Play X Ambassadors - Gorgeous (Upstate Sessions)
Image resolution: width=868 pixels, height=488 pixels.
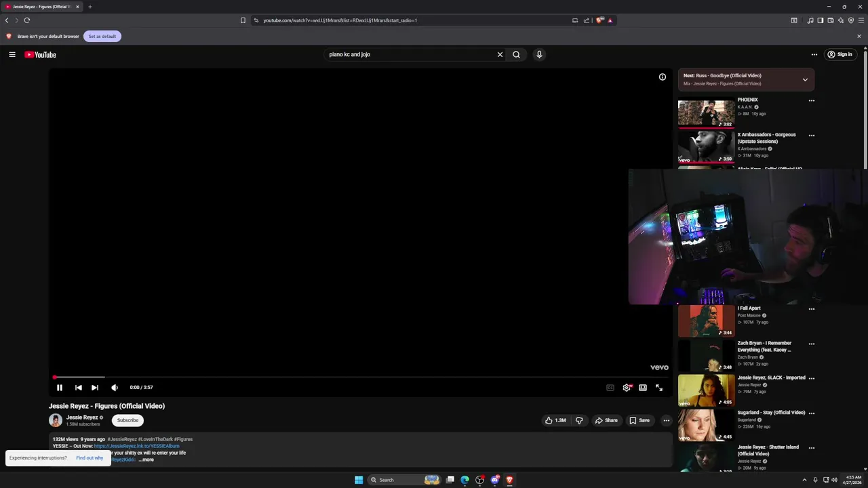[x=706, y=148]
